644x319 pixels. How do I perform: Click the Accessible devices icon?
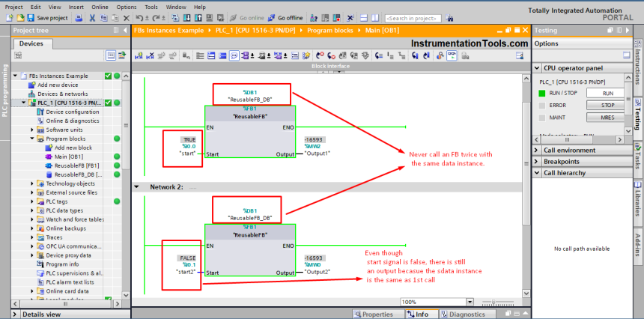(315, 18)
